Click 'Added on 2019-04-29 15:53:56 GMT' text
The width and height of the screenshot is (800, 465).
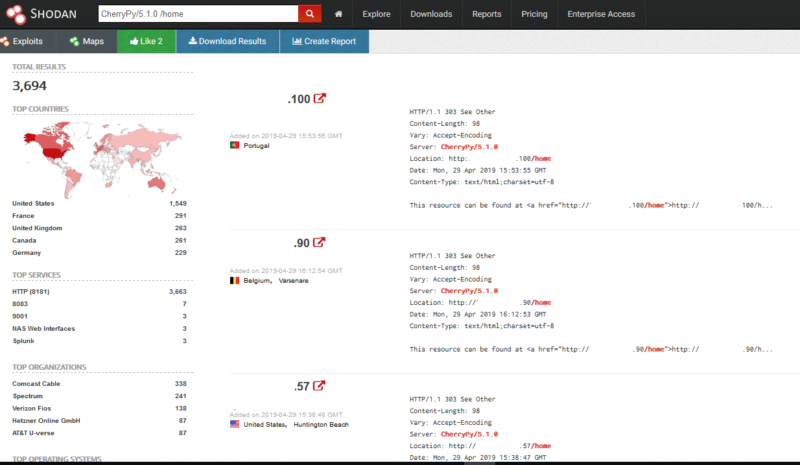[286, 136]
